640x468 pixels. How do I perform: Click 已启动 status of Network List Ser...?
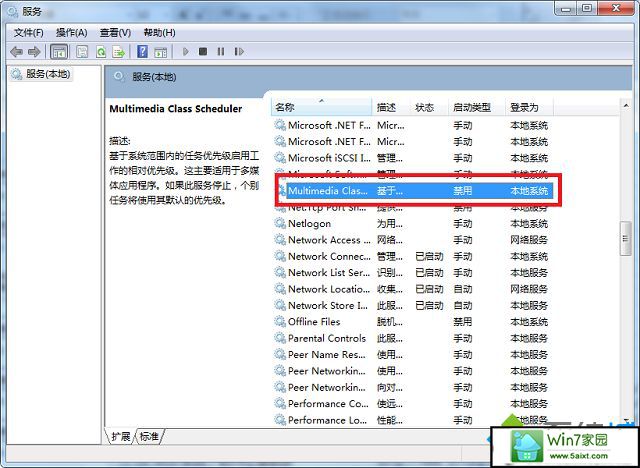click(x=429, y=273)
